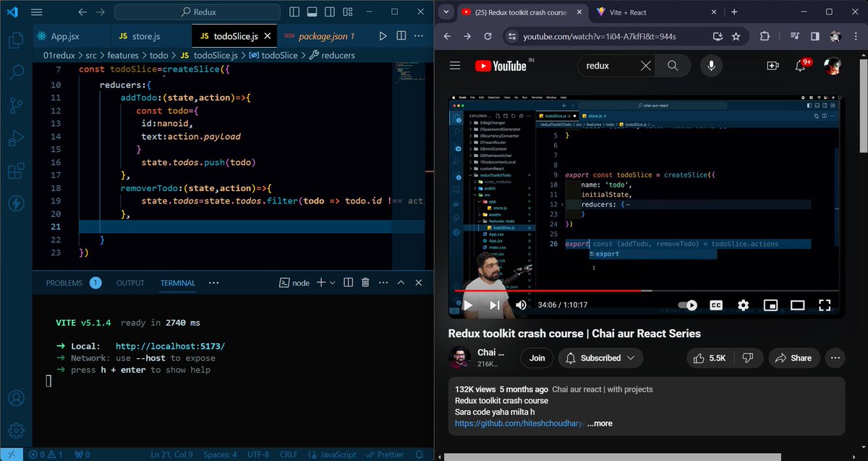The height and width of the screenshot is (461, 868).
Task: Click YouTube search magnifier button
Action: [673, 66]
